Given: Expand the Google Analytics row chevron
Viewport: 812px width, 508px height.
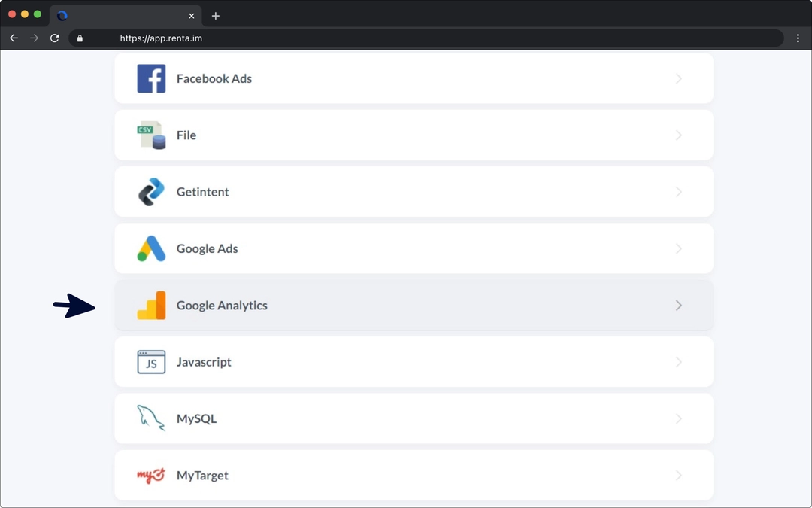Looking at the screenshot, I should click(x=678, y=306).
